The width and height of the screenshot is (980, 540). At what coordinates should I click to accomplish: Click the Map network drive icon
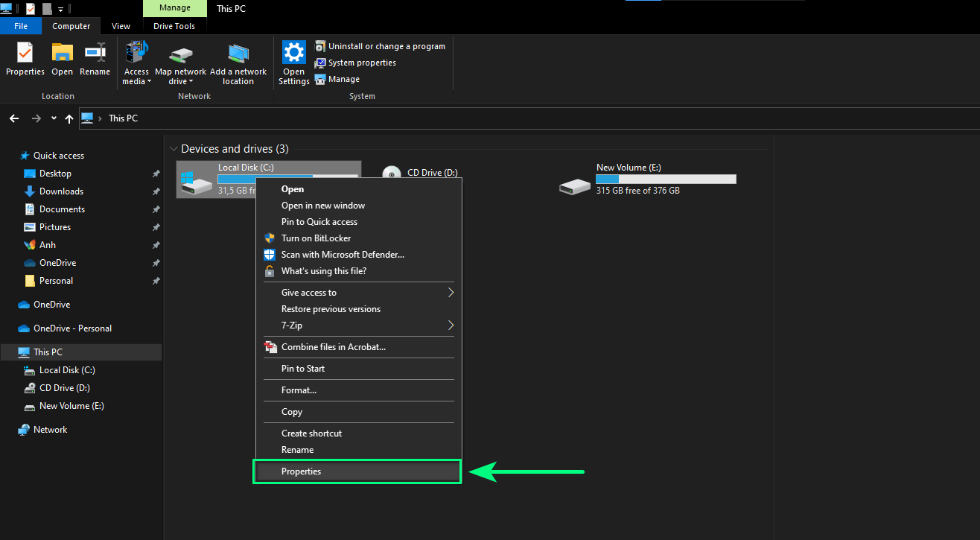coord(180,54)
